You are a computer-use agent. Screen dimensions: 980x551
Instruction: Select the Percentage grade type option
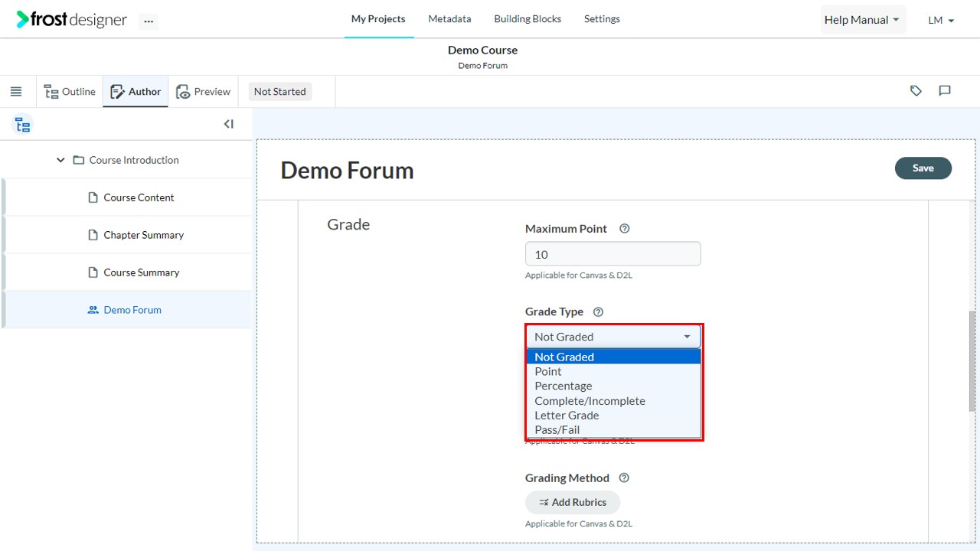pos(613,386)
